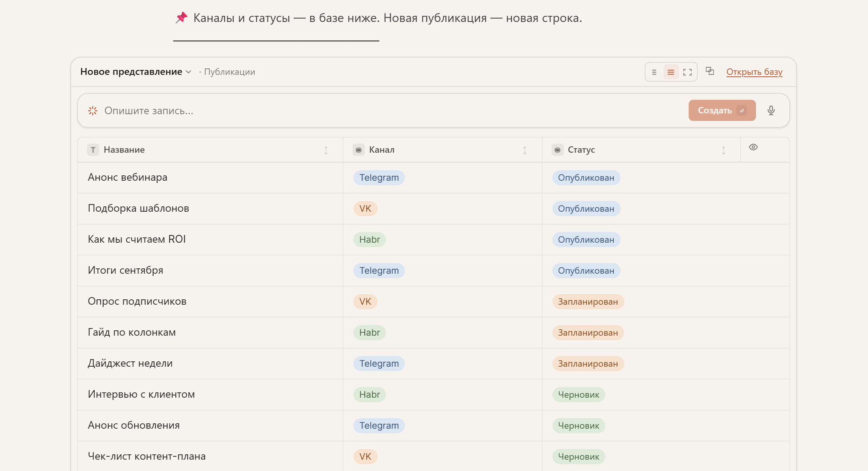Open the Новое представление view dropdown
Image resolution: width=868 pixels, height=471 pixels.
point(135,72)
